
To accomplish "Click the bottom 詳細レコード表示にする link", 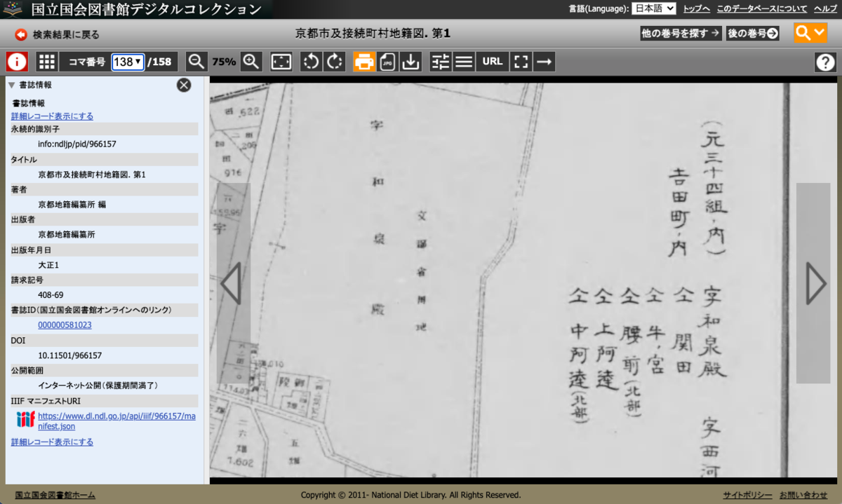I will [52, 442].
